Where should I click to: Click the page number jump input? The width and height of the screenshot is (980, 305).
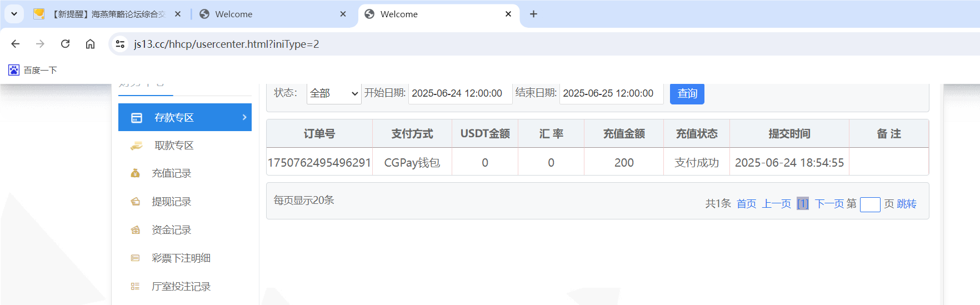(x=870, y=205)
